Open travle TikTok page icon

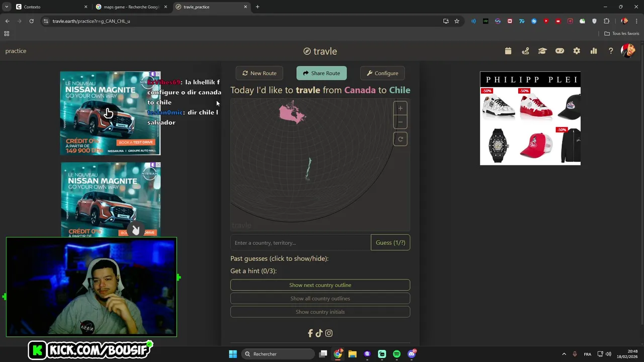[319, 333]
